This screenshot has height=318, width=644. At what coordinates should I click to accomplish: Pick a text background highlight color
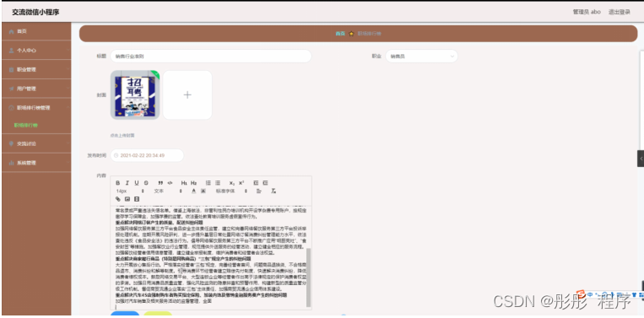203,191
